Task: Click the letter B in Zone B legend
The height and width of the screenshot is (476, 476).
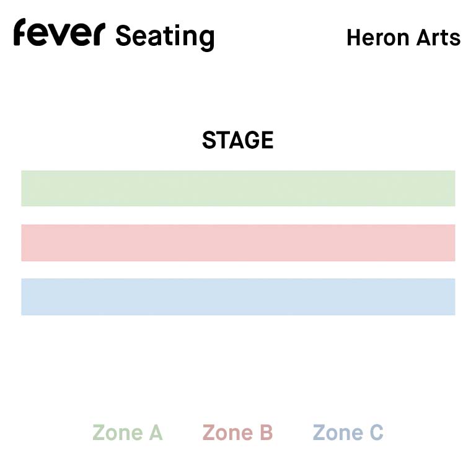Action: (267, 432)
